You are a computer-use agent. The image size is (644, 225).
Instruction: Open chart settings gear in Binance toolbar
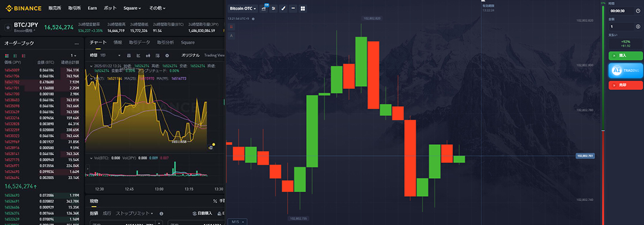[167, 55]
